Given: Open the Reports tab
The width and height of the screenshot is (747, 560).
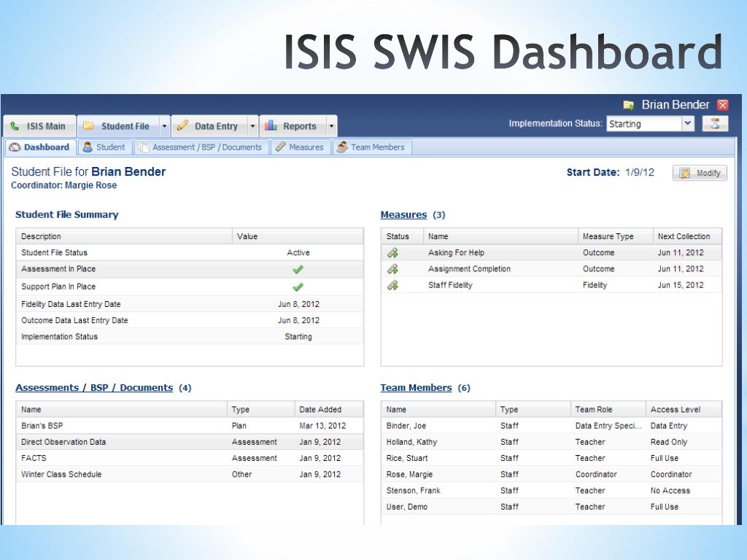Looking at the screenshot, I should click(293, 126).
